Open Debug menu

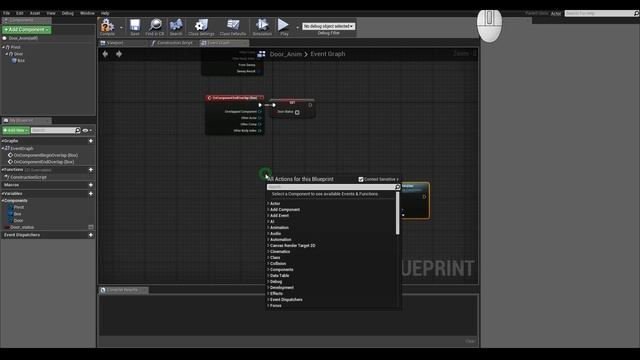pyautogui.click(x=67, y=13)
